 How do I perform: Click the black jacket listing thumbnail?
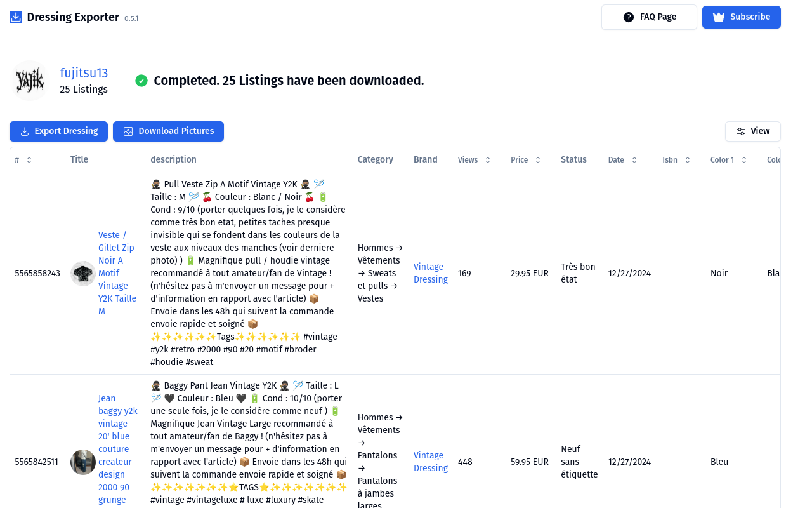tap(83, 274)
